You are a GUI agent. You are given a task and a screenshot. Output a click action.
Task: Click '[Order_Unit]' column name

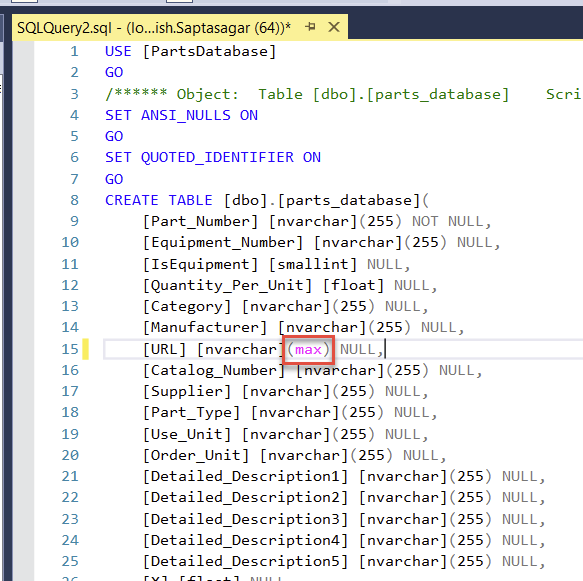click(196, 455)
